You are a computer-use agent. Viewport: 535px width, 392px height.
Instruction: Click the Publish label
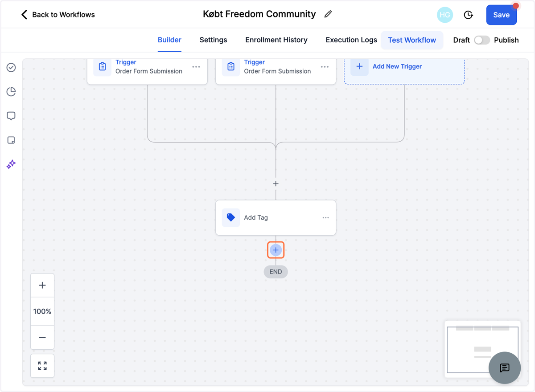point(506,40)
